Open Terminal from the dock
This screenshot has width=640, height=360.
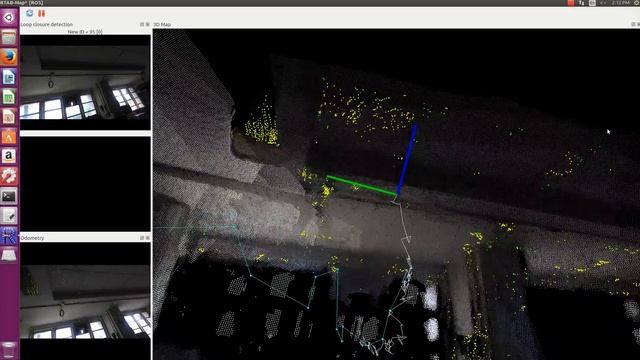pos(9,196)
